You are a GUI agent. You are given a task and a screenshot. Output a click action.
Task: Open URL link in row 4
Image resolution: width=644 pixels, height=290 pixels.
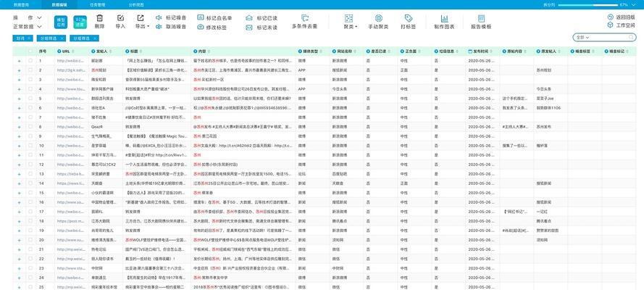72,89
